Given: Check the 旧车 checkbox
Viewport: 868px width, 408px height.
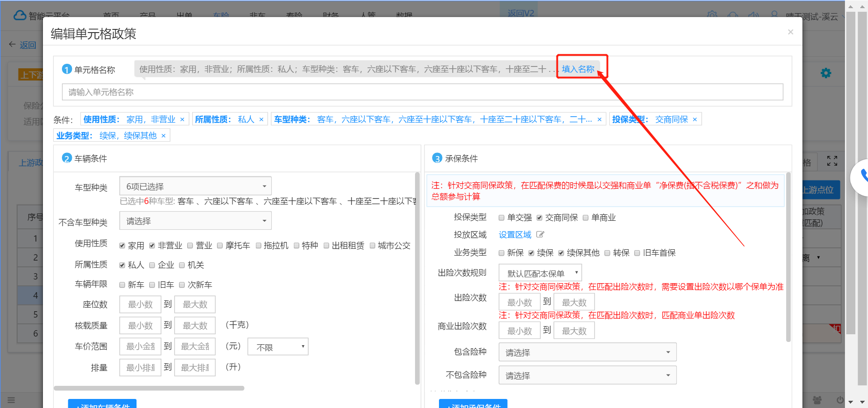Looking at the screenshot, I should pos(152,285).
